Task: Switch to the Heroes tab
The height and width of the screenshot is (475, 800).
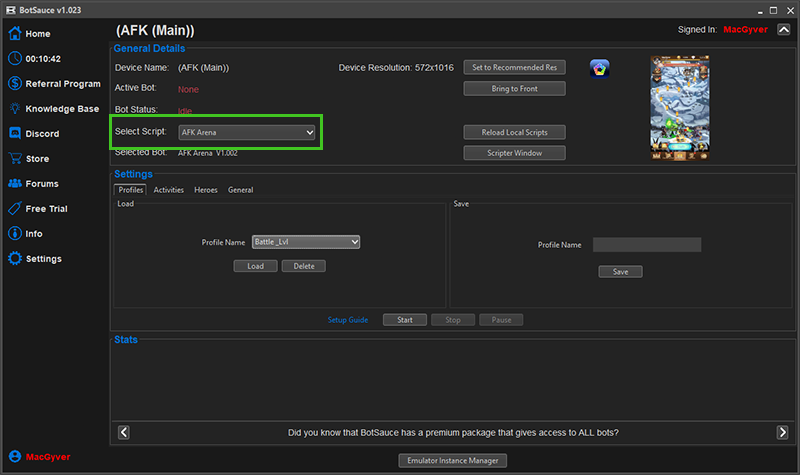Action: pos(205,190)
